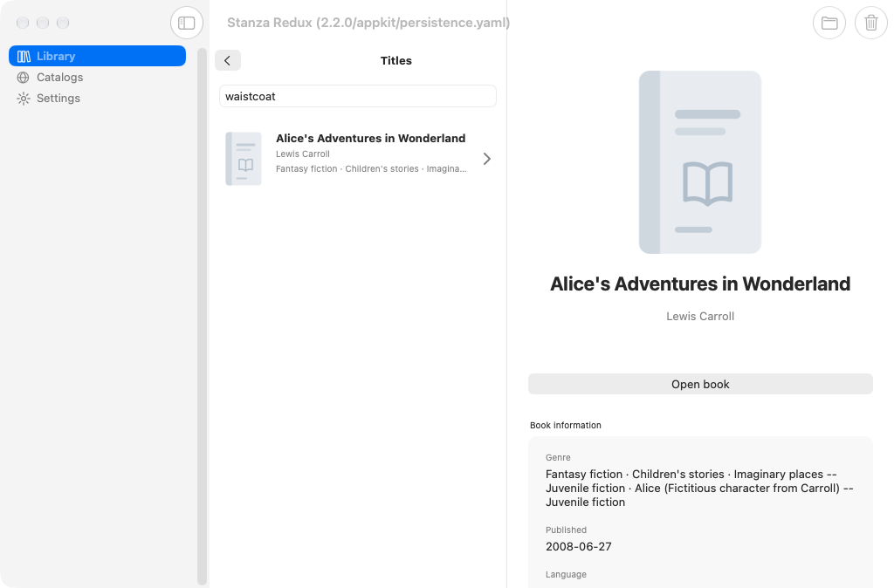
Task: Click the Library books icon
Action: 24,56
